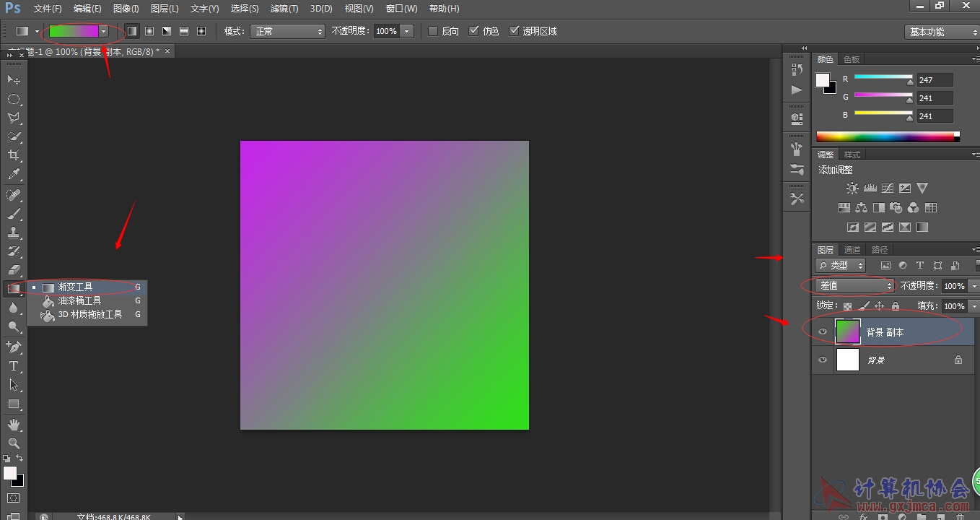This screenshot has width=980, height=520.
Task: Select the Rectangle shape tool
Action: click(14, 404)
